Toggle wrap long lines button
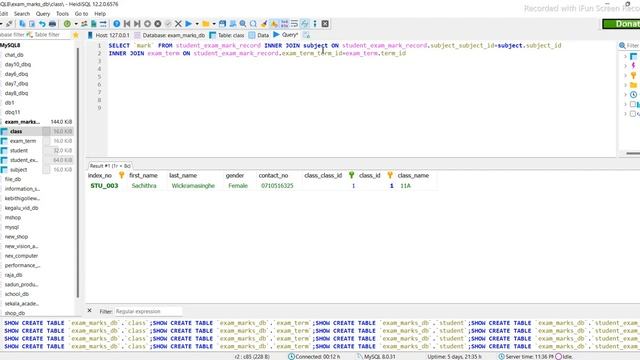Image resolution: width=640 pixels, height=360 pixels. [x=294, y=24]
